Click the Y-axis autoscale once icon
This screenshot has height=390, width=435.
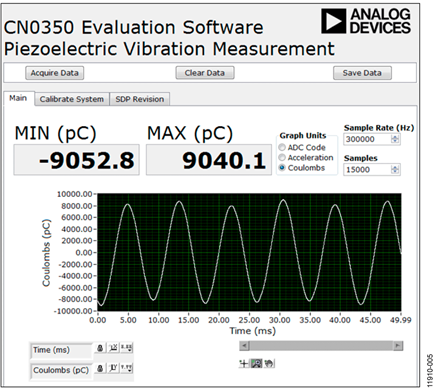coord(113,368)
